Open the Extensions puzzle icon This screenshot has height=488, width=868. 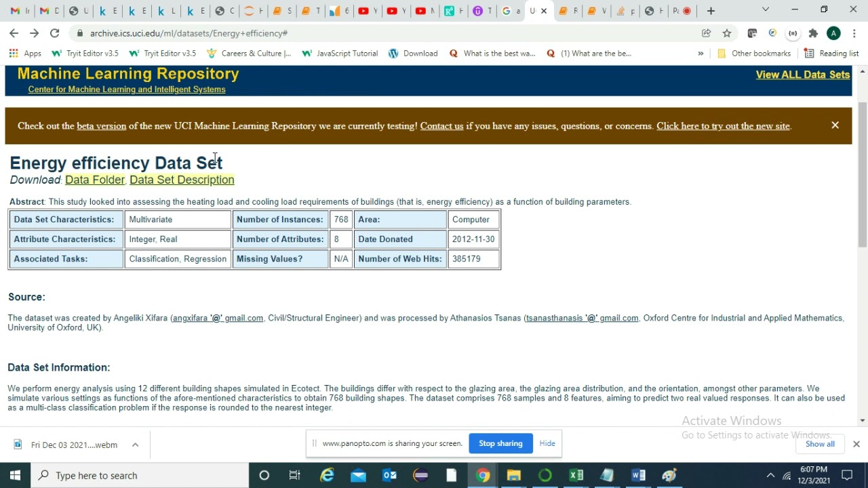point(813,33)
